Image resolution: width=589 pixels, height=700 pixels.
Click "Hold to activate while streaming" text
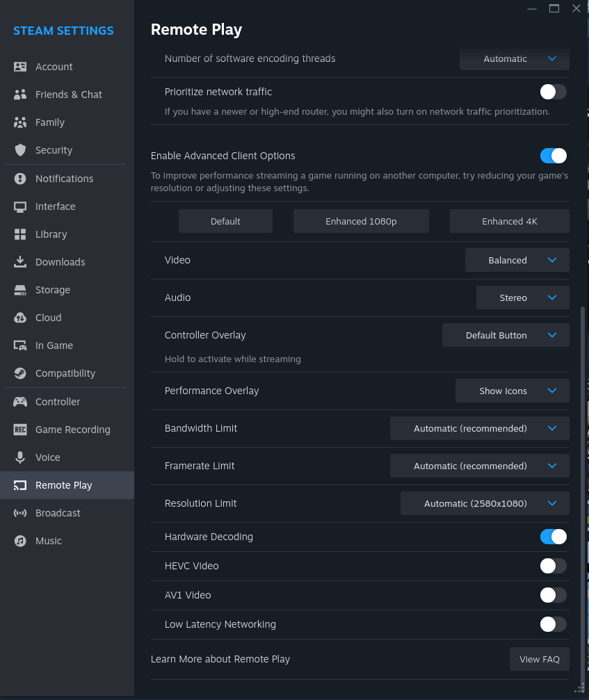point(233,359)
